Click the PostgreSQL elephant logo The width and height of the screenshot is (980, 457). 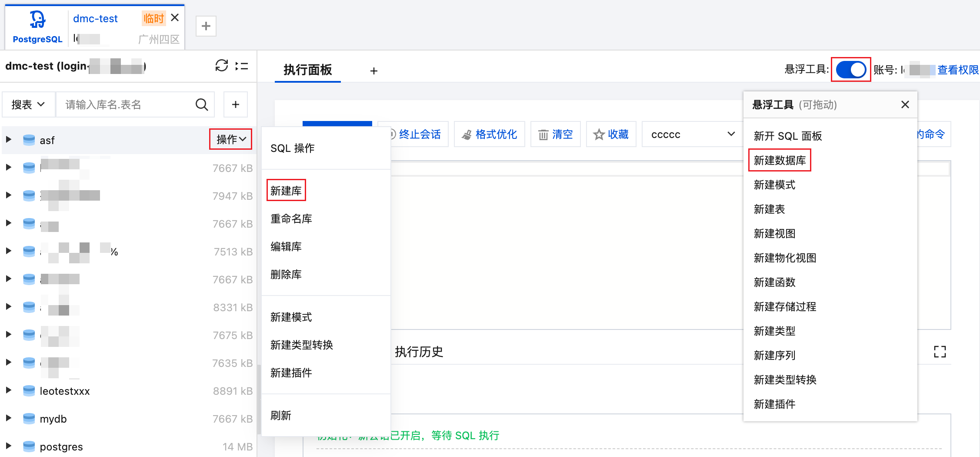pos(37,20)
